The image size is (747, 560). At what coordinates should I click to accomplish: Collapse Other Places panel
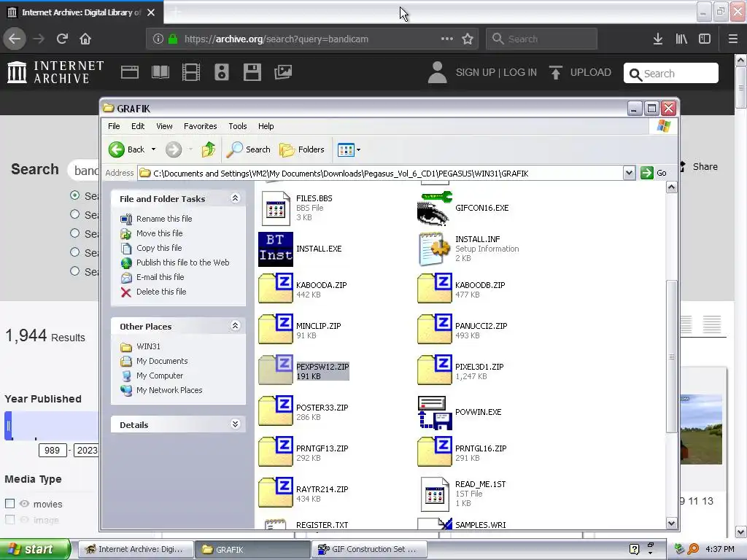tap(236, 326)
